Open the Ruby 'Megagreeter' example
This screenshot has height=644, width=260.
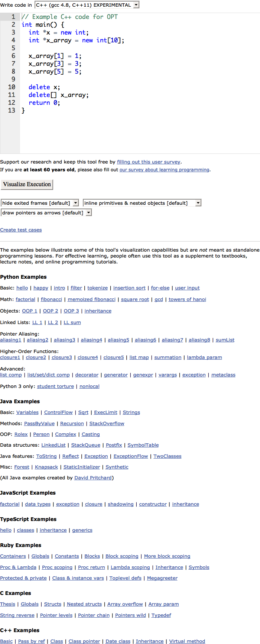click(x=162, y=578)
